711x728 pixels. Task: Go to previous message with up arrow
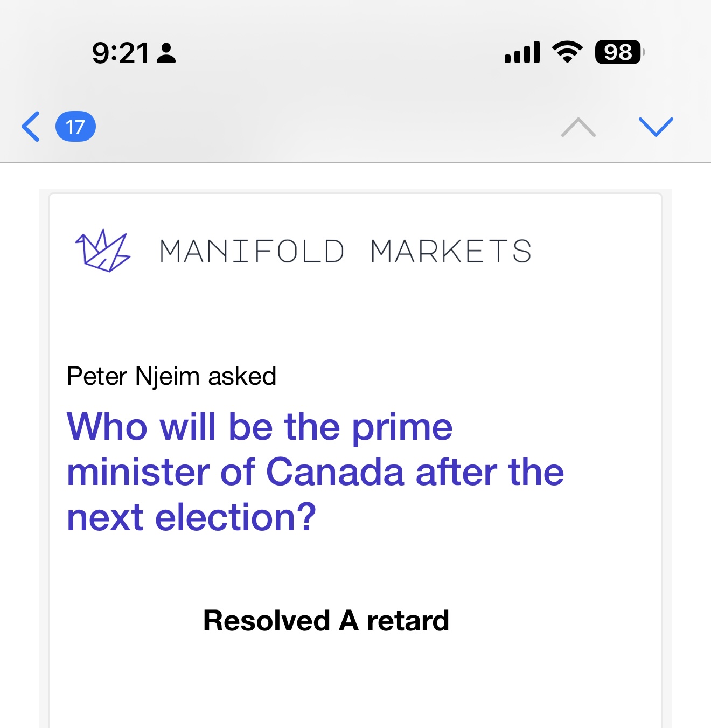(578, 127)
